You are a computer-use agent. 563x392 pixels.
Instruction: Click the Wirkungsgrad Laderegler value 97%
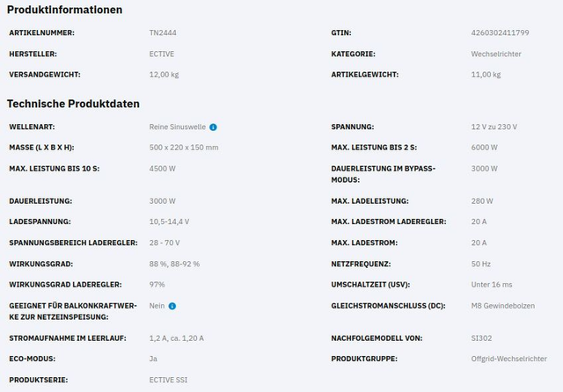pyautogui.click(x=157, y=285)
